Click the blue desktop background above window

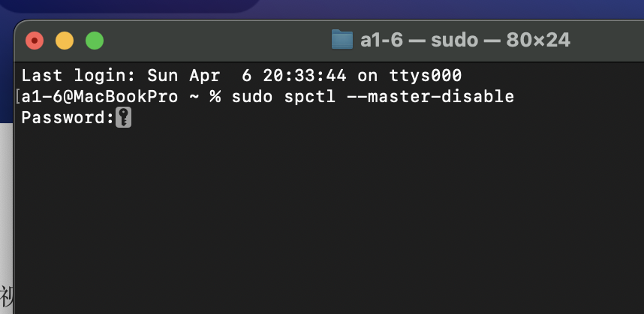click(x=452, y=9)
